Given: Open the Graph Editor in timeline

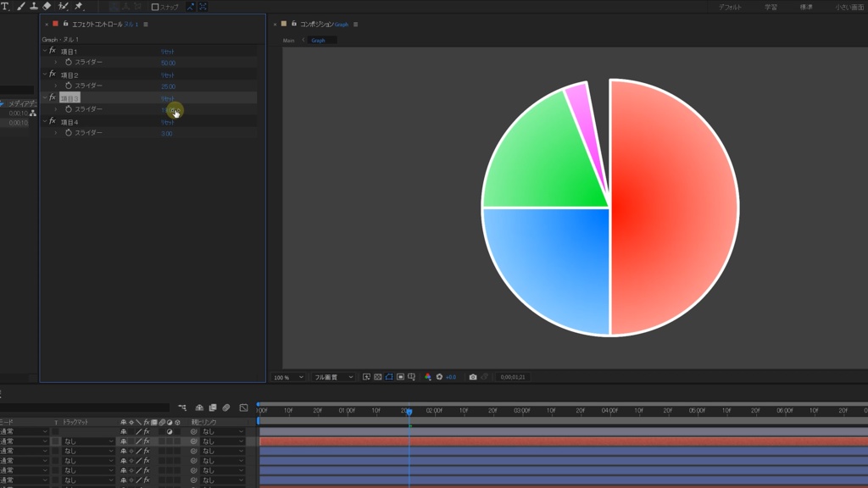Looking at the screenshot, I should click(x=243, y=408).
